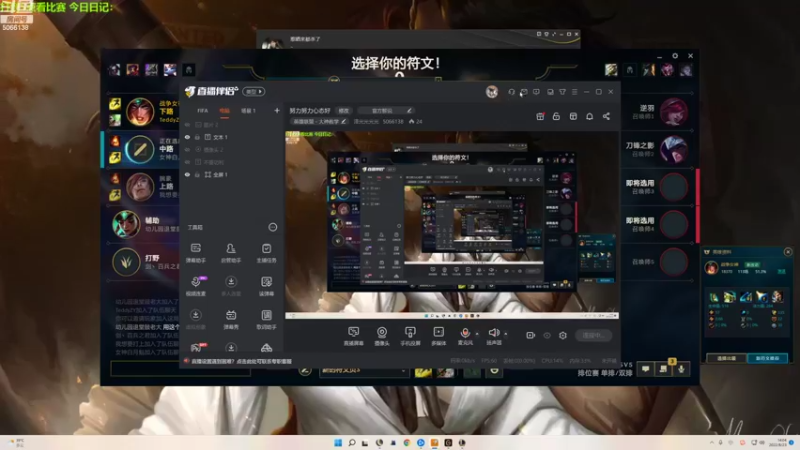Expand the system tray hidden icons chevron

(711, 442)
